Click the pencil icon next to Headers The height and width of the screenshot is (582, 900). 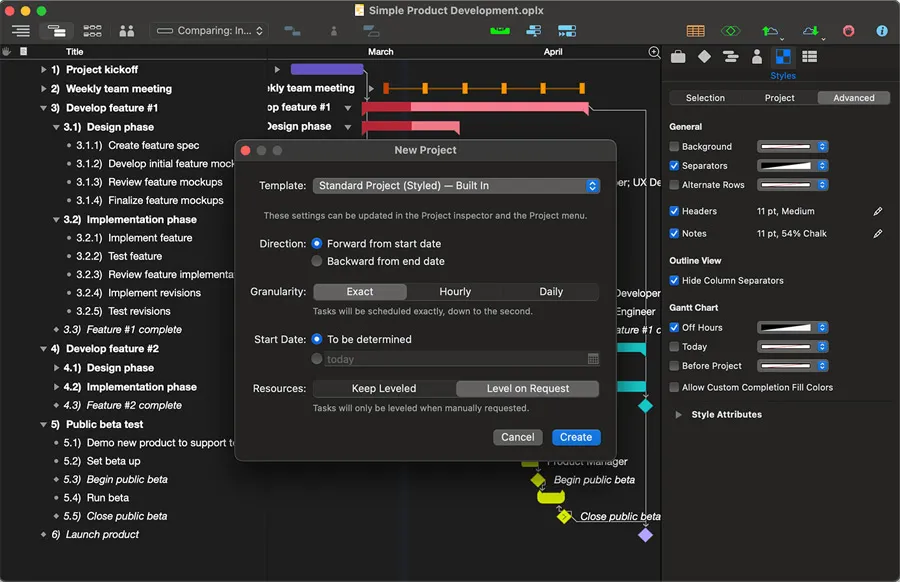(878, 212)
